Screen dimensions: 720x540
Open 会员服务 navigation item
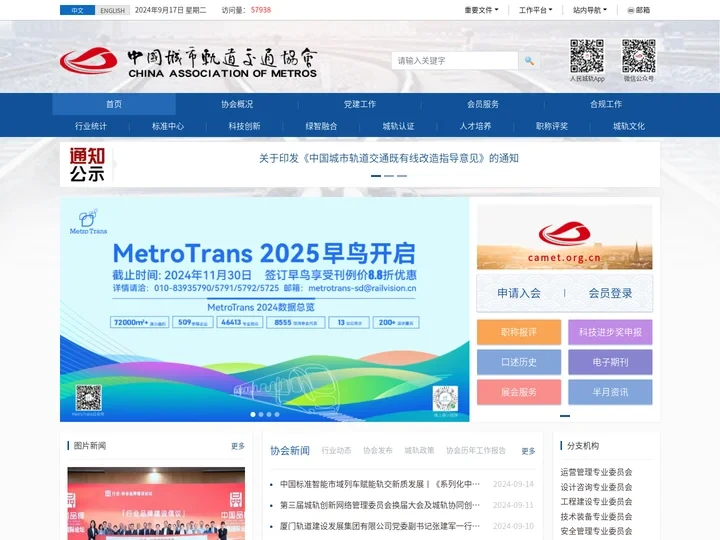tap(483, 104)
